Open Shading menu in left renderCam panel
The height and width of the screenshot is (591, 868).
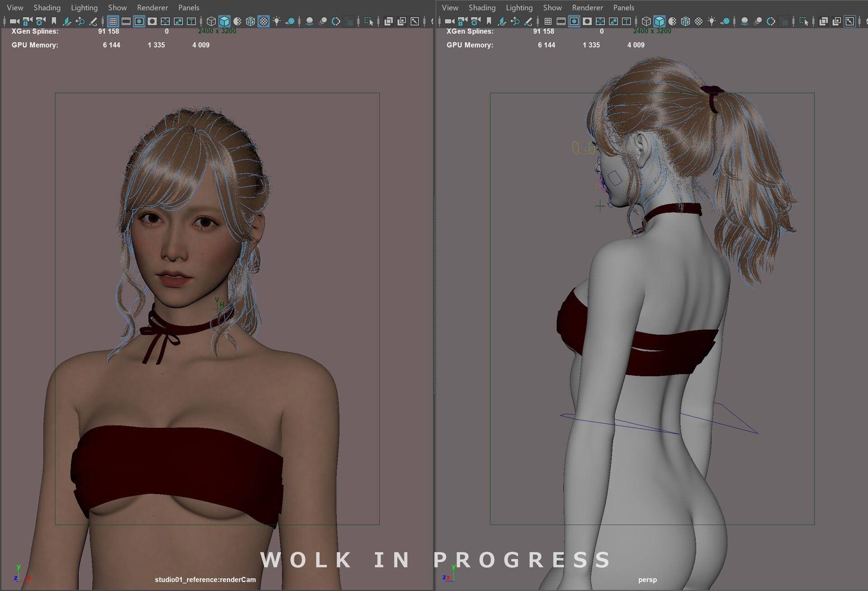coord(47,8)
